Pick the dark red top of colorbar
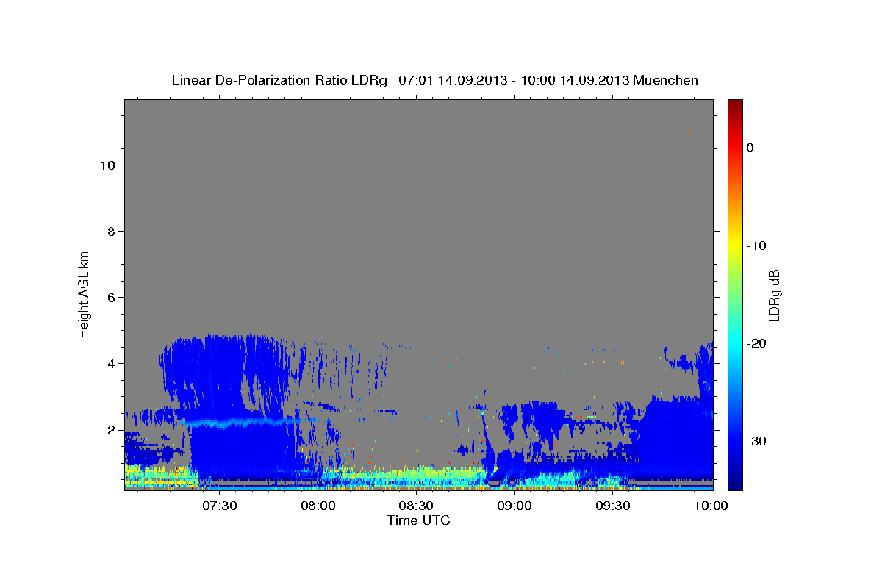The image size is (882, 588). tap(735, 105)
